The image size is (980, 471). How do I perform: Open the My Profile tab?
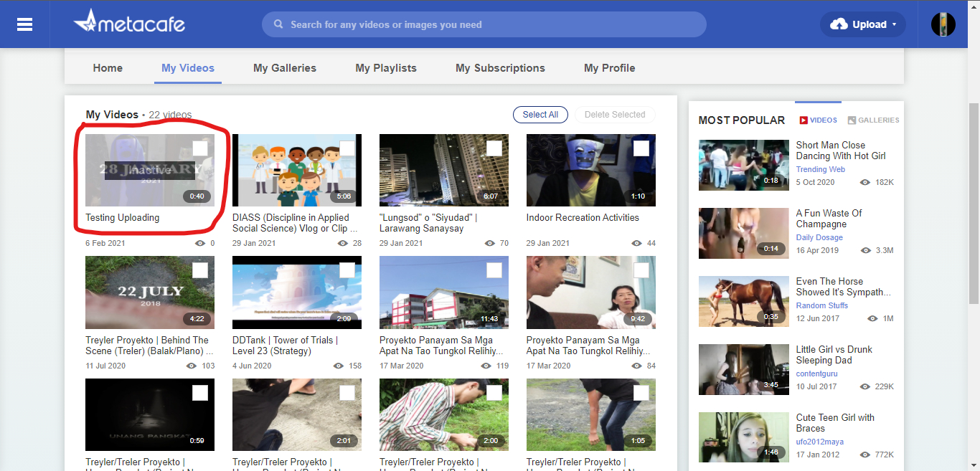[x=610, y=68]
